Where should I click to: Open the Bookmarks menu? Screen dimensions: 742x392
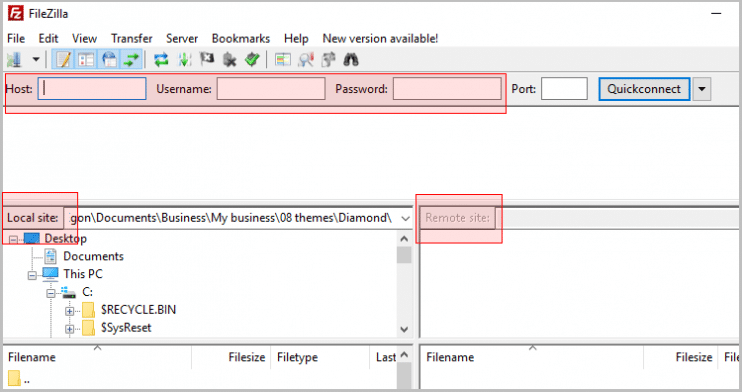coord(241,38)
